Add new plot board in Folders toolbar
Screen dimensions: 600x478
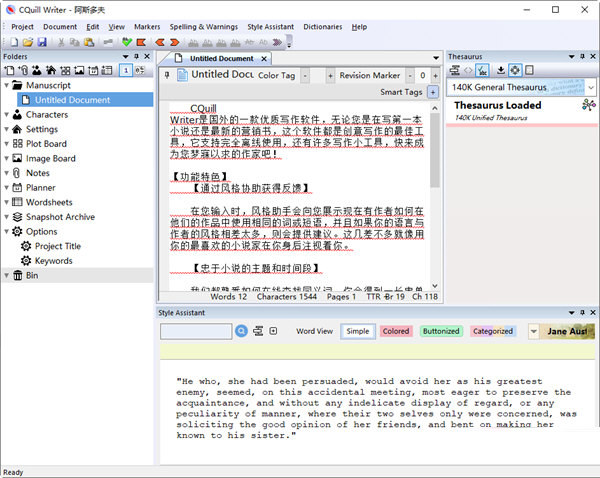click(65, 70)
